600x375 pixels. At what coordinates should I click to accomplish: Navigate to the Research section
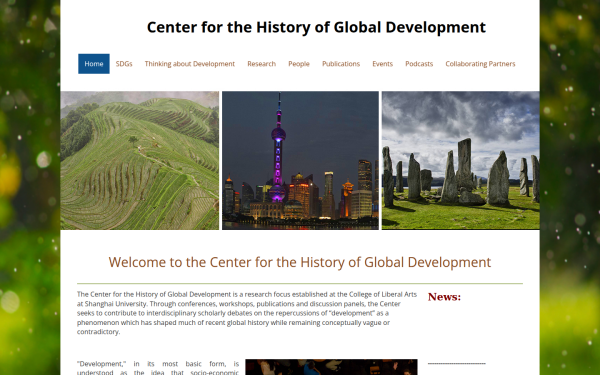[261, 64]
